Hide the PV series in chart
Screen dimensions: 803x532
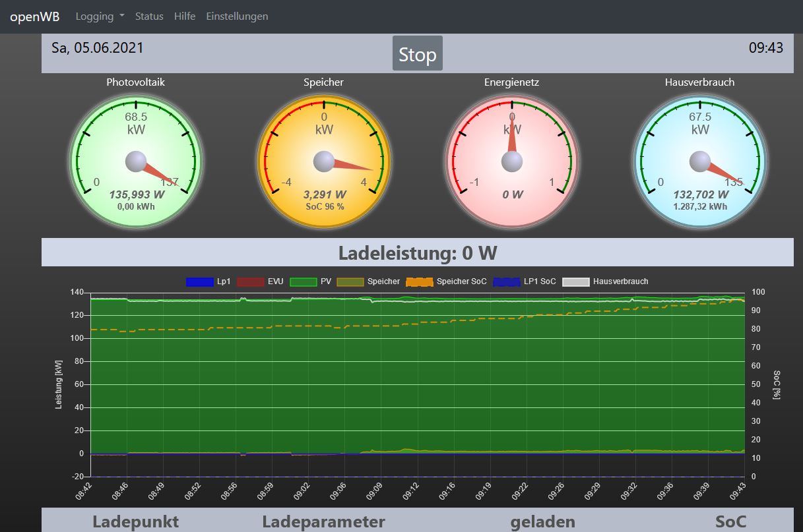point(311,281)
